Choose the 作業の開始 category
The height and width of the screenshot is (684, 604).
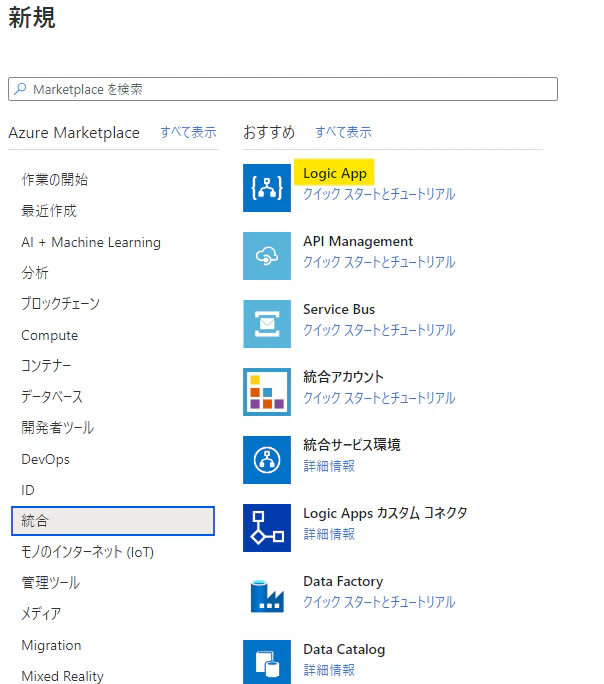[55, 180]
